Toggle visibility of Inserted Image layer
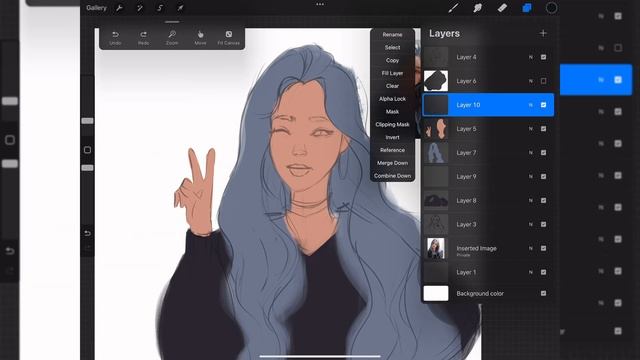 tap(543, 248)
